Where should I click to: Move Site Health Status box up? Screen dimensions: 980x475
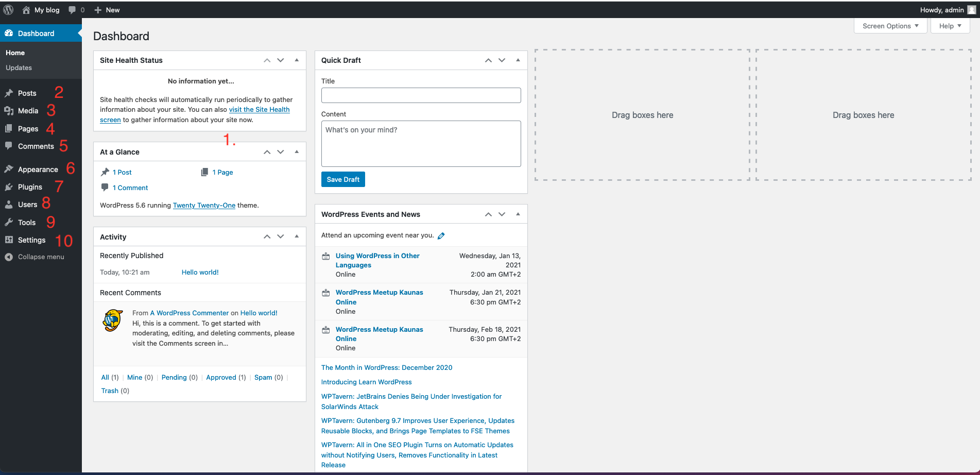click(x=267, y=60)
